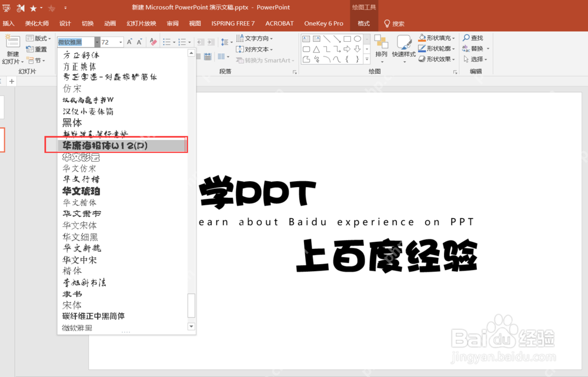Switch to the ISPRING FREE 7 tab
This screenshot has width=588, height=377.
(x=233, y=24)
